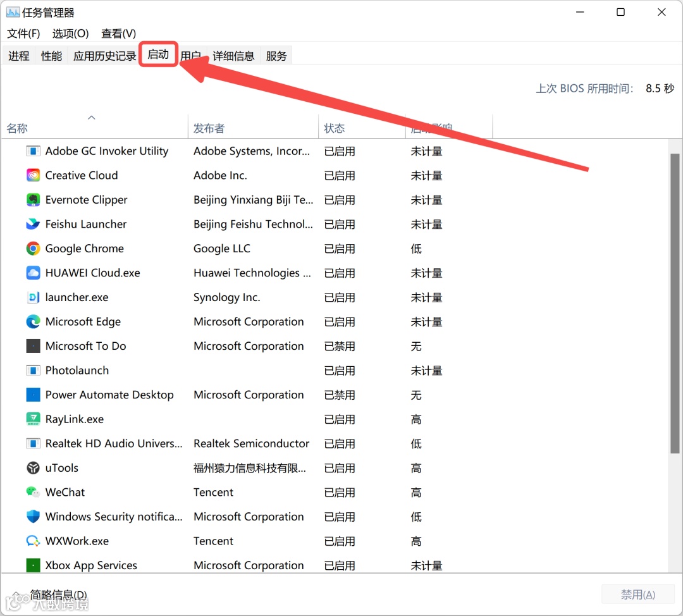Sort by the 发布者 column header
The height and width of the screenshot is (616, 683).
click(253, 126)
